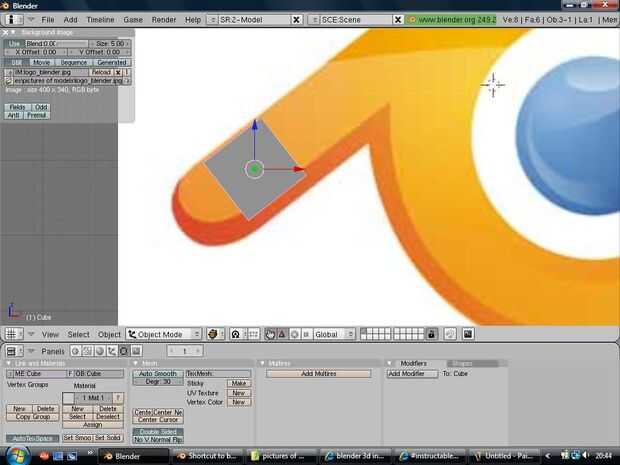Click the Add Multires button
This screenshot has height=465, width=620.
[x=319, y=374]
